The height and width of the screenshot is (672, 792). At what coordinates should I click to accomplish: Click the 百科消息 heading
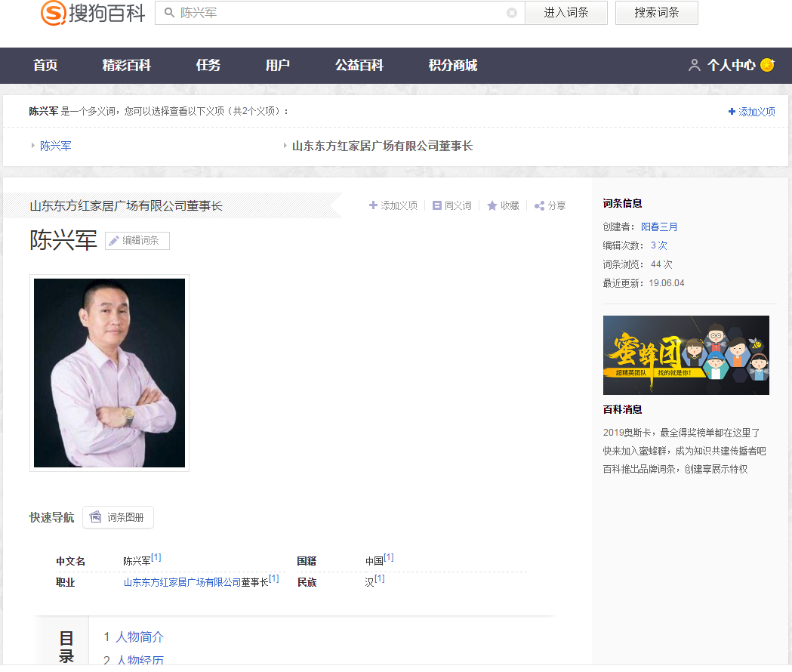(x=622, y=410)
